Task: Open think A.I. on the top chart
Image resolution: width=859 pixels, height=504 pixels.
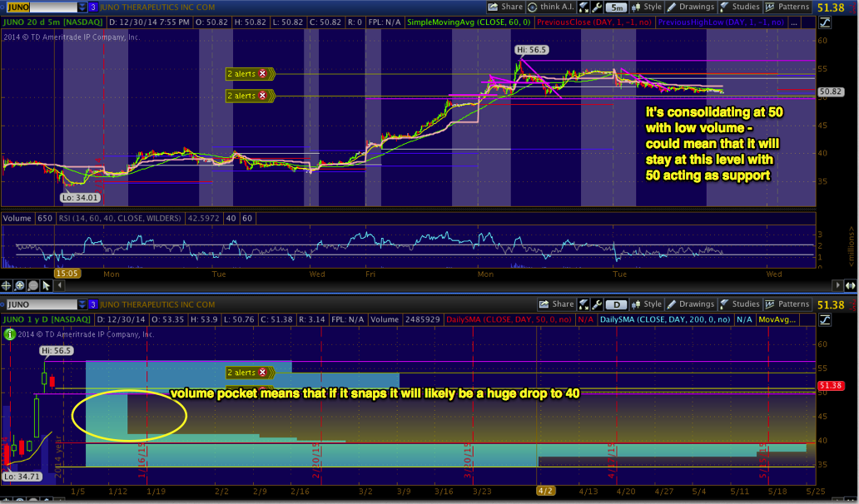Action: click(544, 7)
